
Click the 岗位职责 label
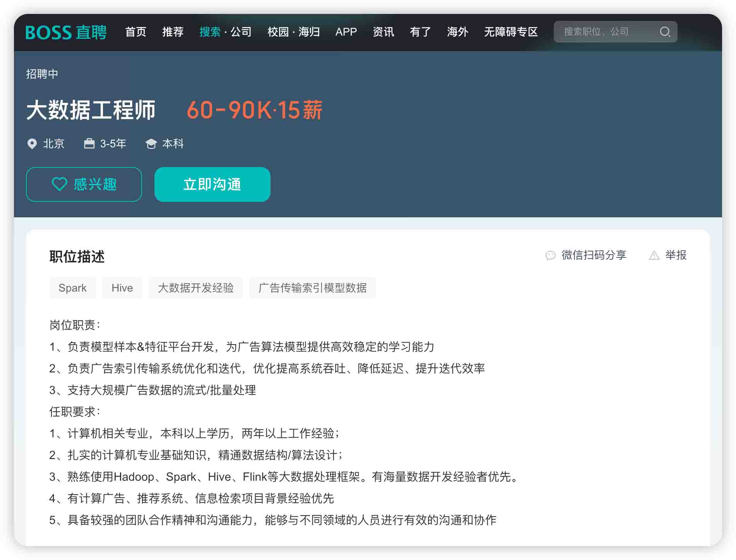[x=75, y=325]
